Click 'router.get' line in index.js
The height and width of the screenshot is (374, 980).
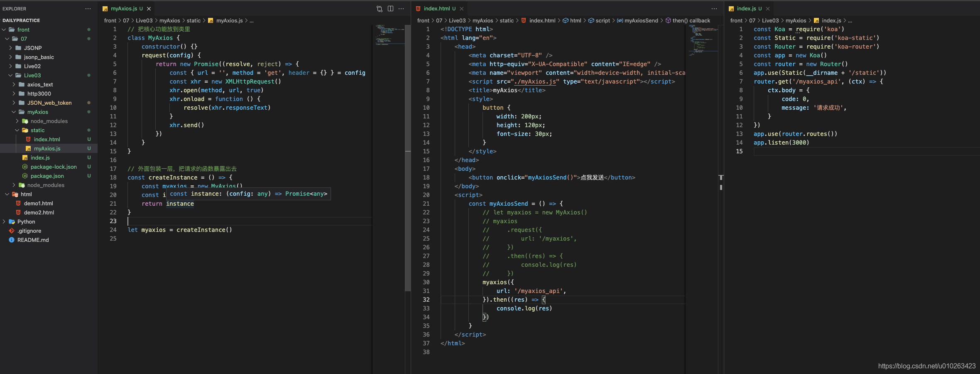coord(818,81)
